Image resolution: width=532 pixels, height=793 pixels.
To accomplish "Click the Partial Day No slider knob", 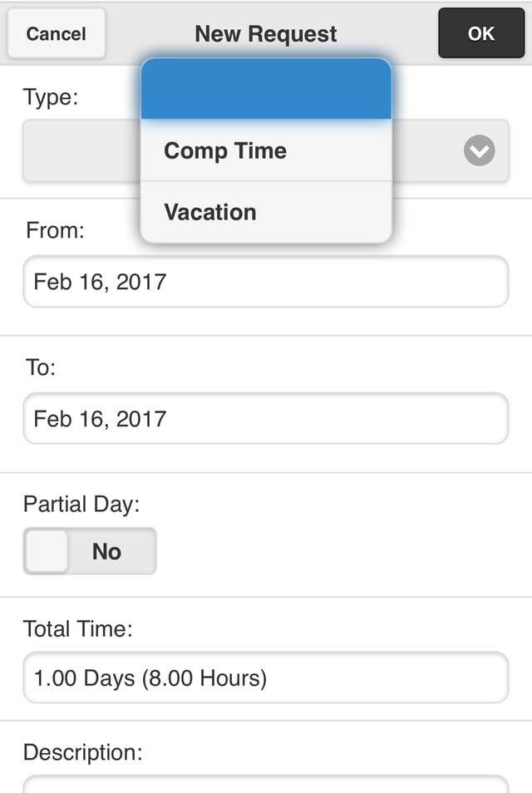I will click(46, 551).
